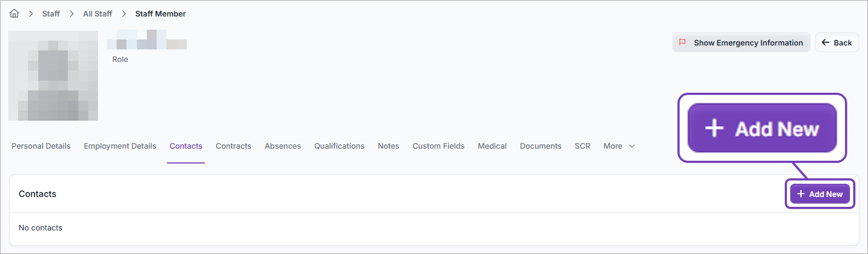This screenshot has width=868, height=254.
Task: Click Show Emergency Information button
Action: 748,43
